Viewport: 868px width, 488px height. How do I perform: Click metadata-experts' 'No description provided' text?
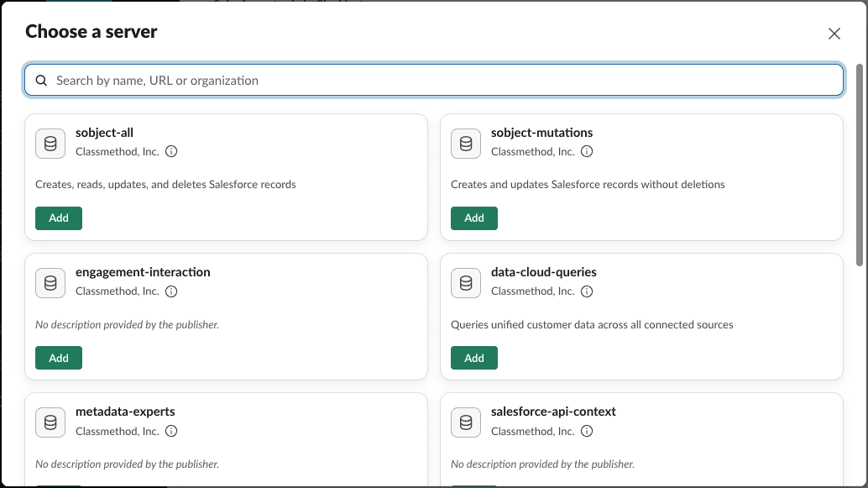pos(128,464)
